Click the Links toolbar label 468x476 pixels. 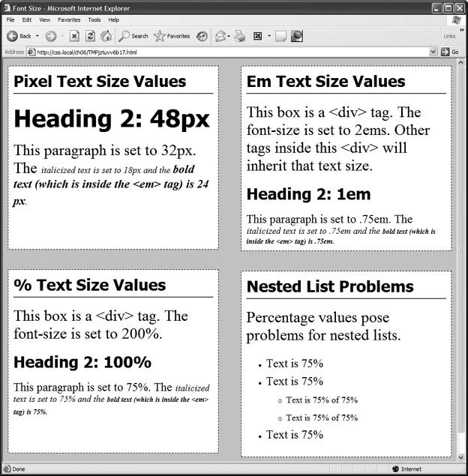pyautogui.click(x=449, y=36)
